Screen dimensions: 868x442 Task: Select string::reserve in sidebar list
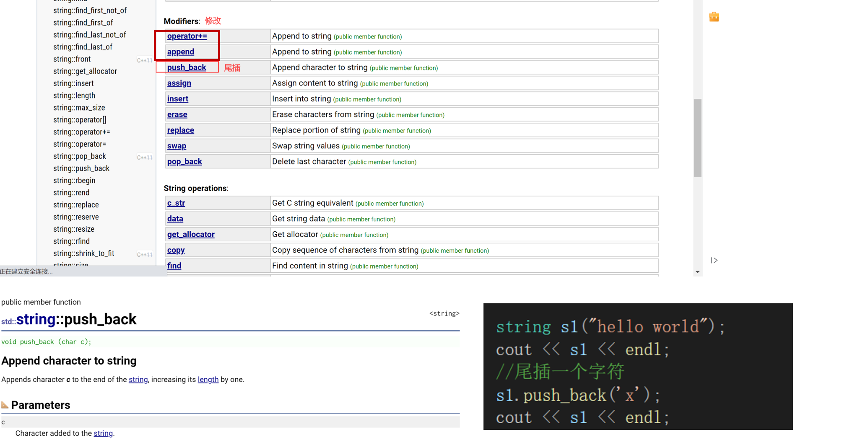[x=76, y=217]
